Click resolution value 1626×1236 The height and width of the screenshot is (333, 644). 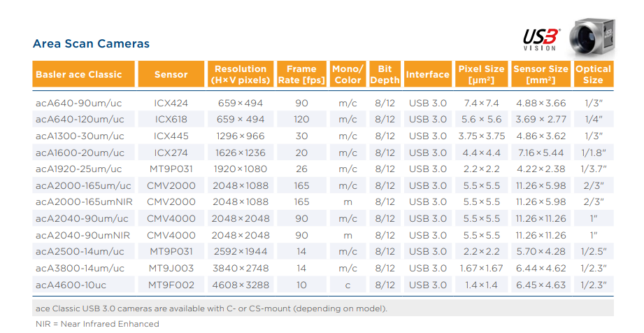tap(241, 153)
